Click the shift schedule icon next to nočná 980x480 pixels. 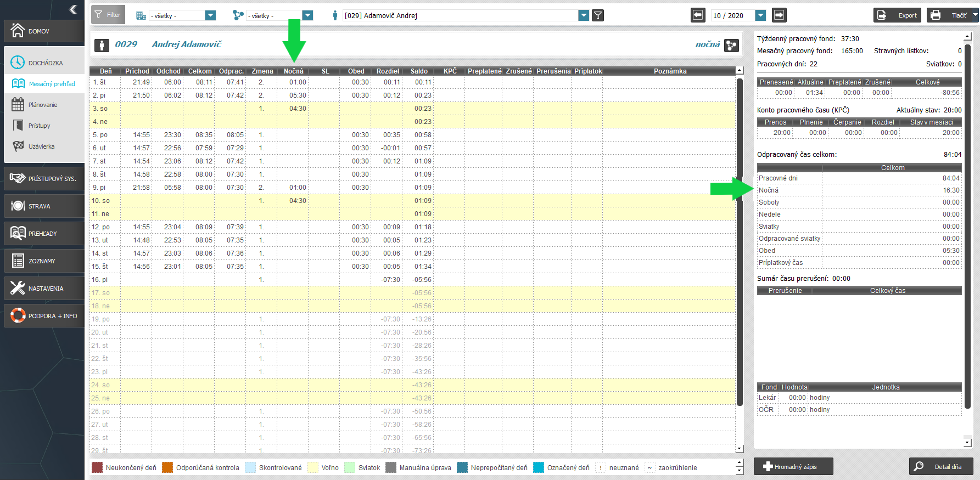point(731,45)
